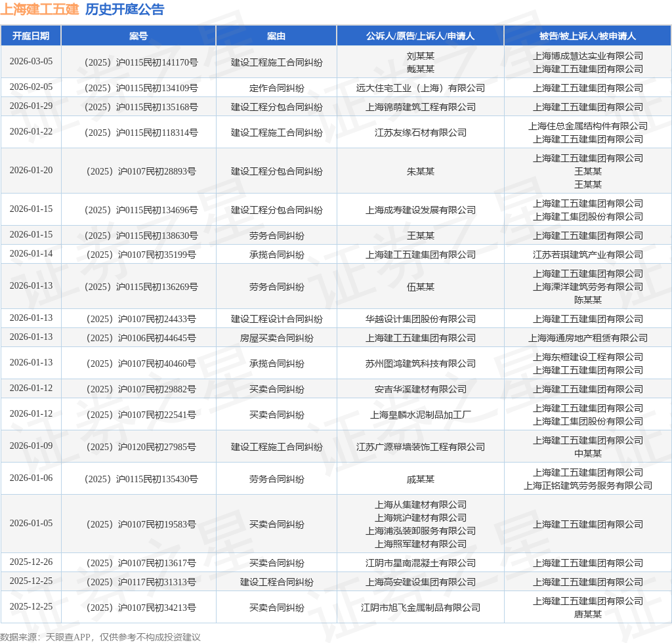
Task: Click plaintiff 苏州图鸿建筑科技有限公司
Action: (421, 363)
